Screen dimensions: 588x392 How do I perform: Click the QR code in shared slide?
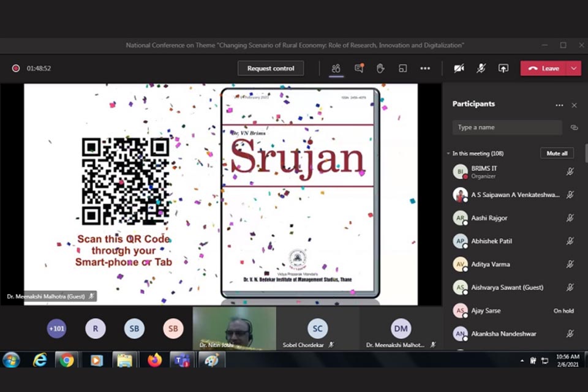[126, 181]
